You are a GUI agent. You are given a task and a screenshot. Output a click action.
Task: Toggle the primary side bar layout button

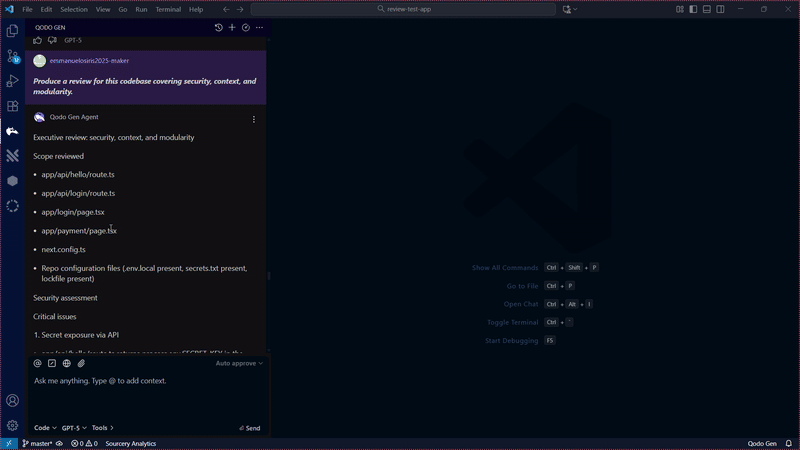pos(693,9)
